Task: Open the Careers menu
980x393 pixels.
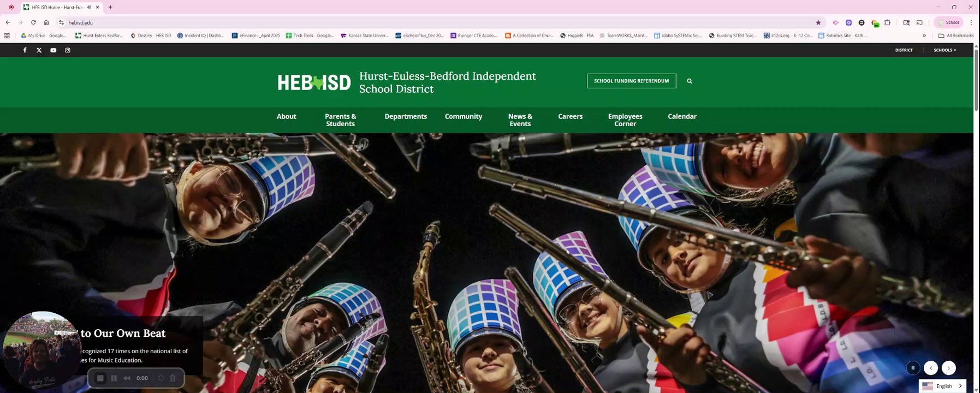Action: point(570,116)
